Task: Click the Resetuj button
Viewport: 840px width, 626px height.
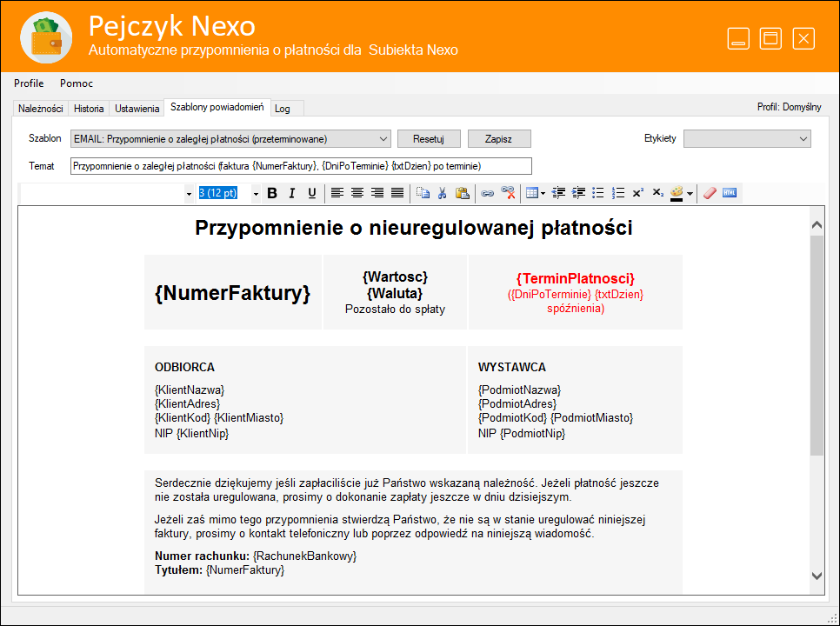Action: [429, 139]
